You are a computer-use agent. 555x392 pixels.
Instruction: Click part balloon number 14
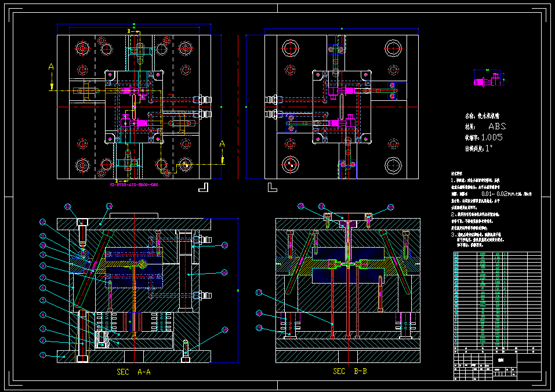click(x=109, y=206)
